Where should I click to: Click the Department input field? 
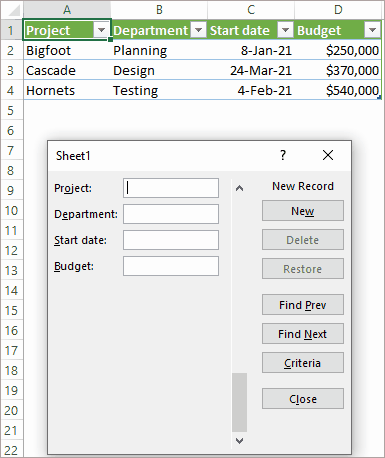click(171, 214)
